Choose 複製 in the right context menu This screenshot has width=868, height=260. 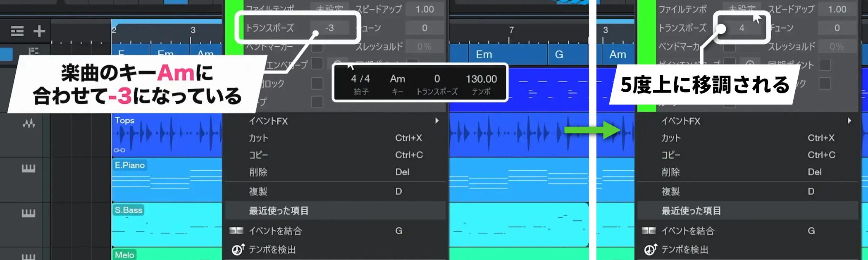point(670,191)
